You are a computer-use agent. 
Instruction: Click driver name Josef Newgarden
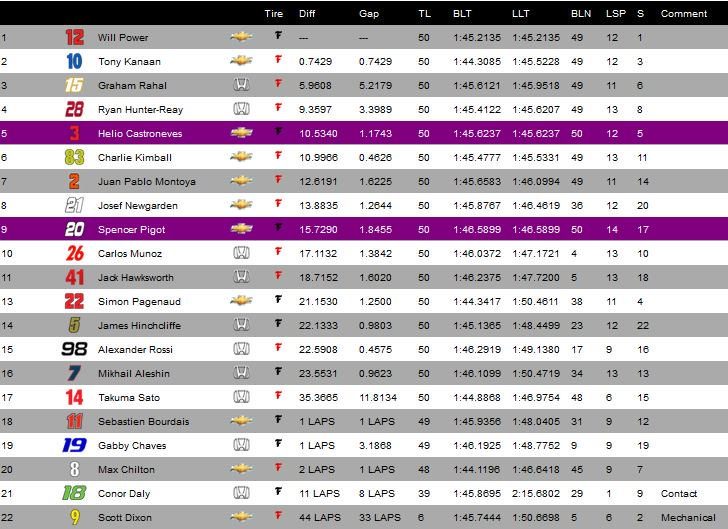click(x=138, y=206)
